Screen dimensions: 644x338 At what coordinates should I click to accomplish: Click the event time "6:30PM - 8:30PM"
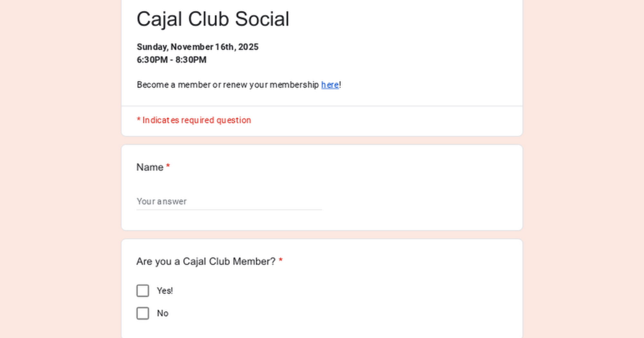pyautogui.click(x=171, y=60)
